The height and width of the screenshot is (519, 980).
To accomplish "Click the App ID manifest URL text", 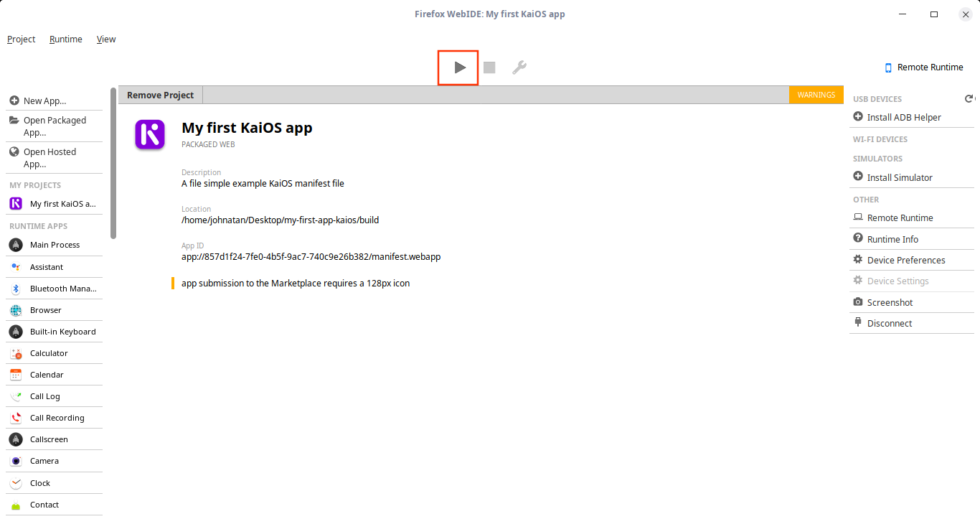I will [x=311, y=256].
